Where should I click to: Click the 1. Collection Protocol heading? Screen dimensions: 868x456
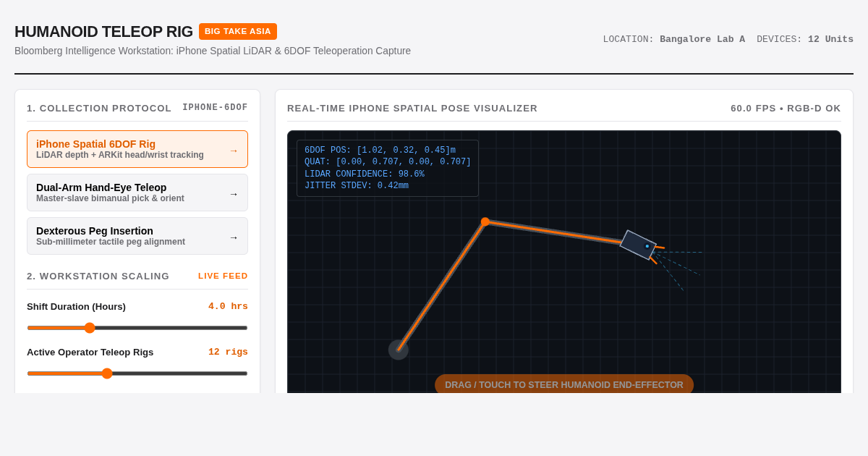tap(99, 109)
